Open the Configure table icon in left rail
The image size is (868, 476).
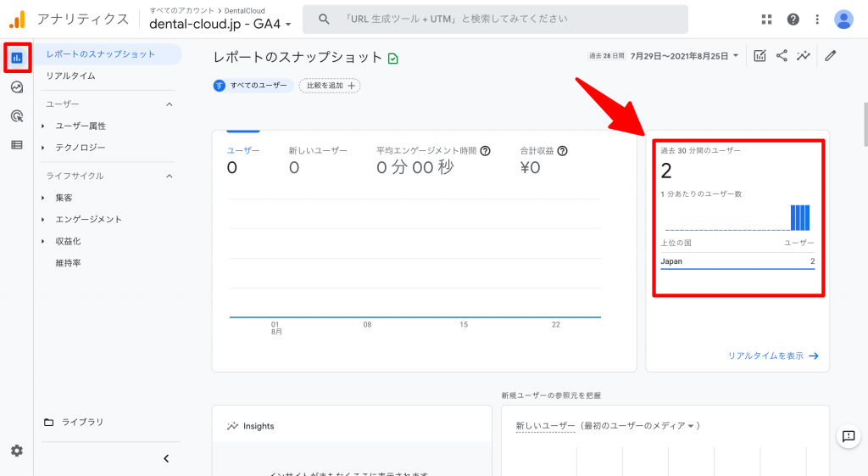[17, 144]
